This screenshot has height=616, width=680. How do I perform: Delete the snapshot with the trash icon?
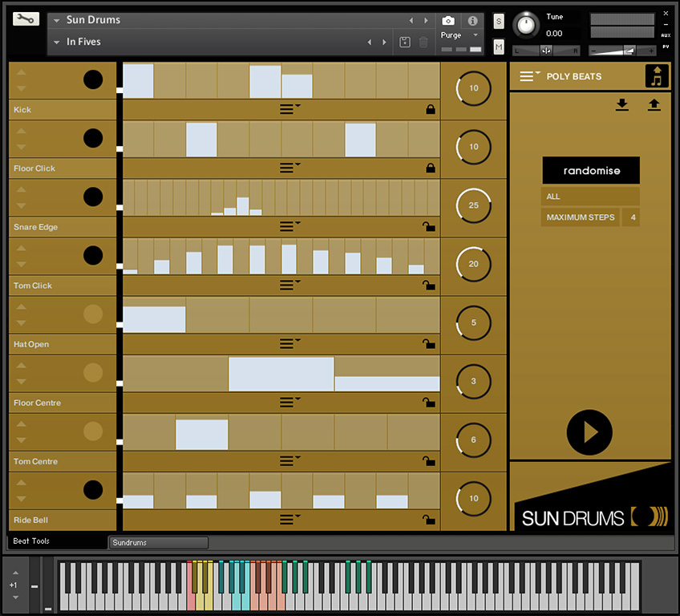423,42
